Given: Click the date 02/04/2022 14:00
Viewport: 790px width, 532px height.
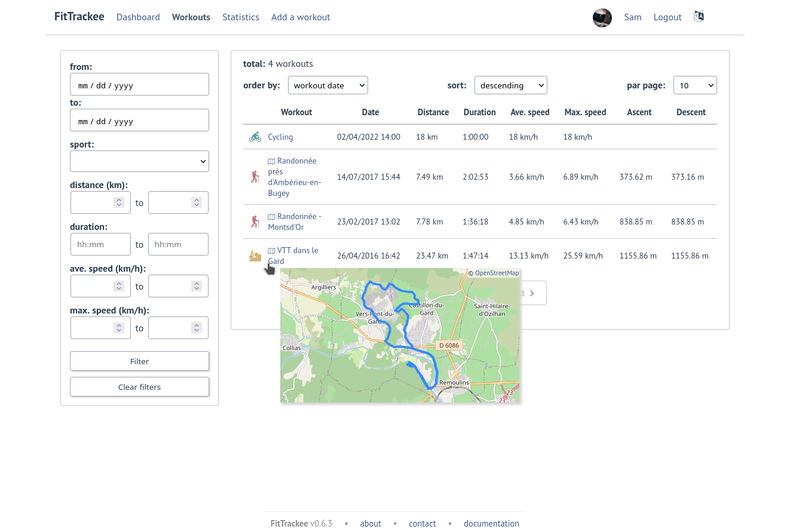Looking at the screenshot, I should tap(369, 137).
